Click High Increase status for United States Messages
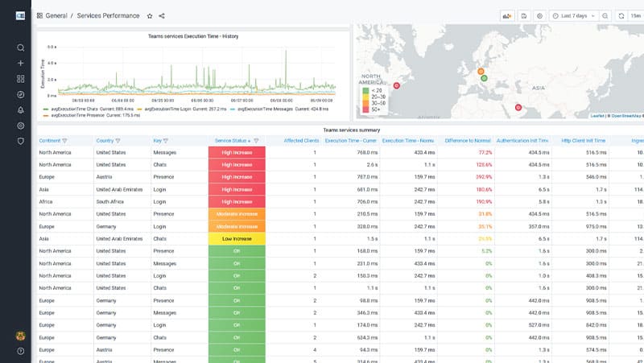The height and width of the screenshot is (363, 644). tap(237, 152)
